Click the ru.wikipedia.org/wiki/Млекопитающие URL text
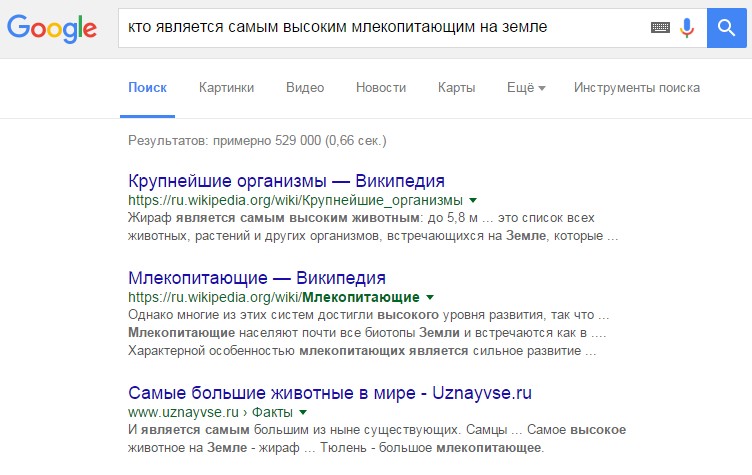The width and height of the screenshot is (752, 475). click(x=274, y=297)
